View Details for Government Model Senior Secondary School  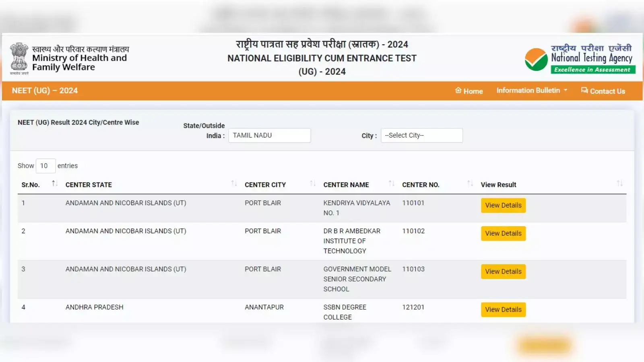[503, 271]
